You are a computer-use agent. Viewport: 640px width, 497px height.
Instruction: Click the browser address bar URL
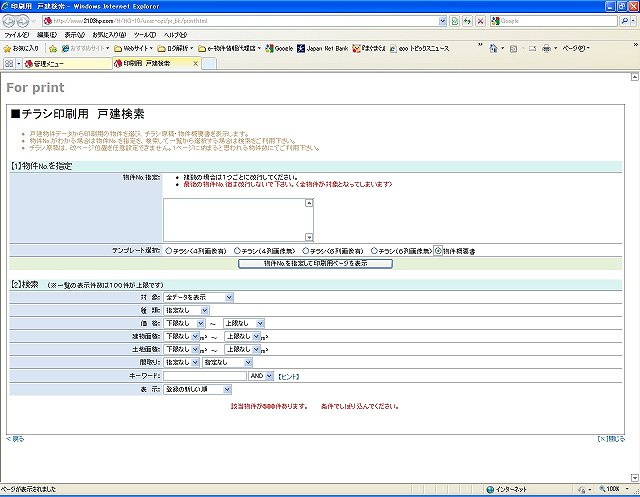click(241, 21)
